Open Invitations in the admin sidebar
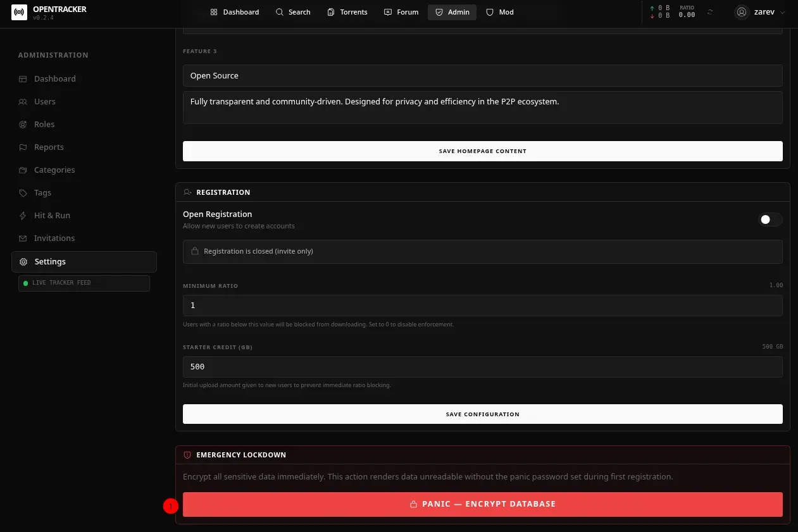Image resolution: width=798 pixels, height=532 pixels. coord(54,238)
